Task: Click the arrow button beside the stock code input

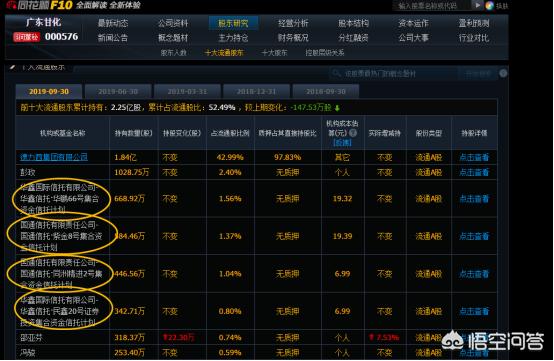Action: 477,5
